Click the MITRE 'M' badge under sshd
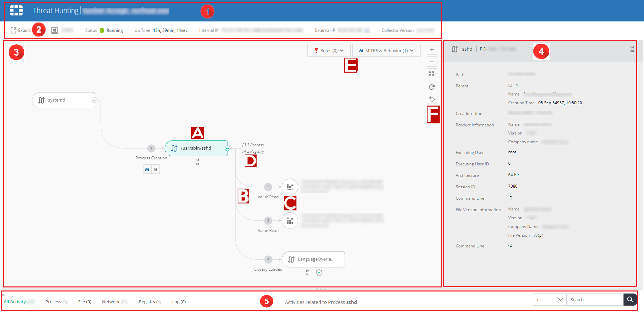 pos(147,169)
